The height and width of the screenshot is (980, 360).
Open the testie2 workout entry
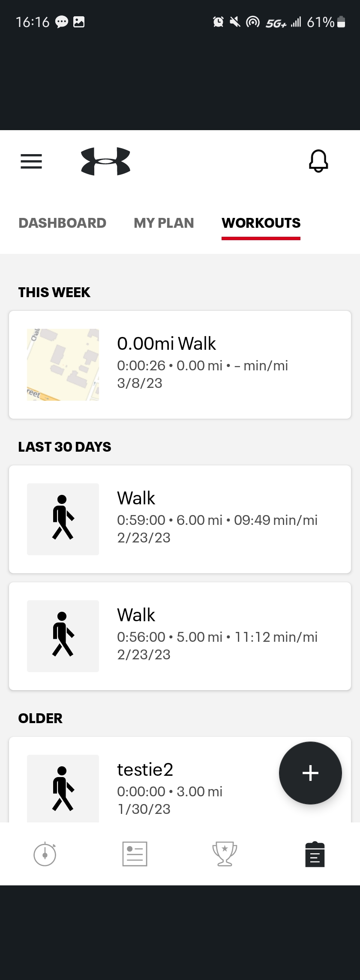(x=180, y=780)
